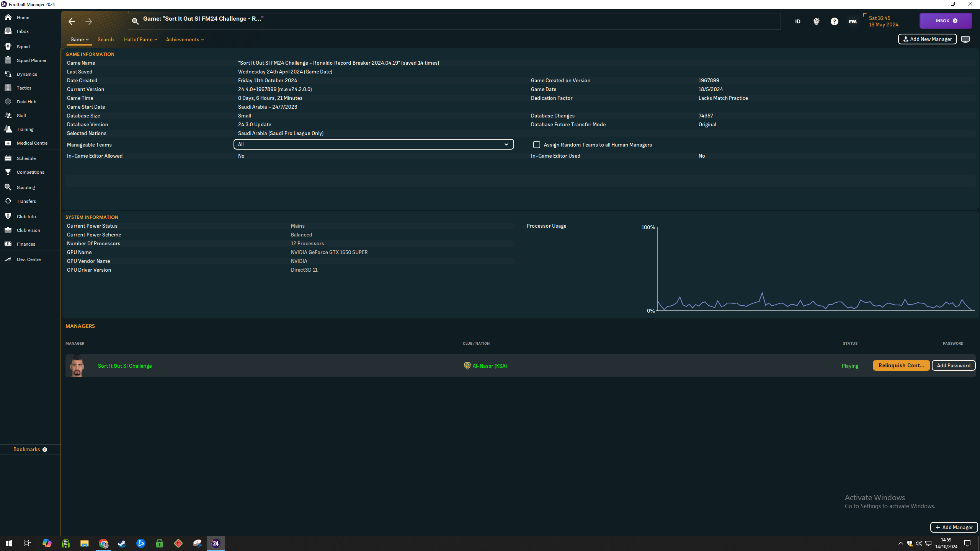Open Task View on taskbar
This screenshot has width=980, height=551.
[x=28, y=543]
